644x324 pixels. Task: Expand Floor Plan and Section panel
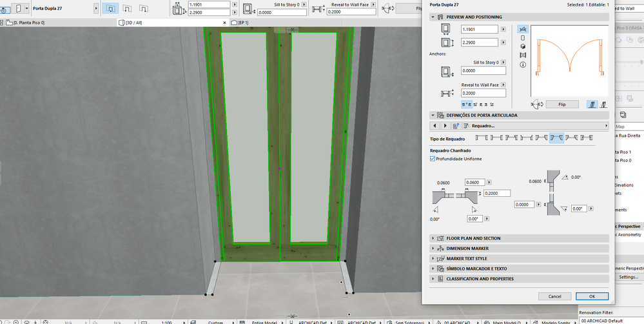tap(473, 238)
